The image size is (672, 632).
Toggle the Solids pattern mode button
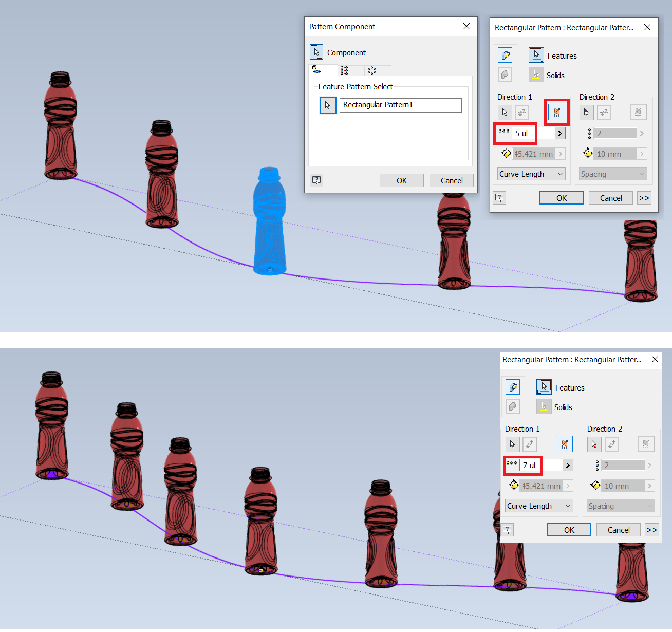click(x=505, y=74)
